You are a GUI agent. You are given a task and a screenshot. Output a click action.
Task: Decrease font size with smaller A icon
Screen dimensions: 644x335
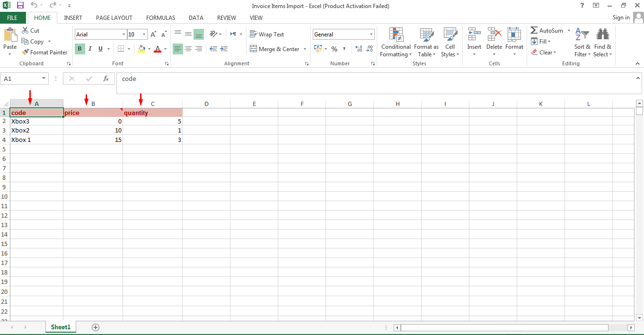point(164,35)
